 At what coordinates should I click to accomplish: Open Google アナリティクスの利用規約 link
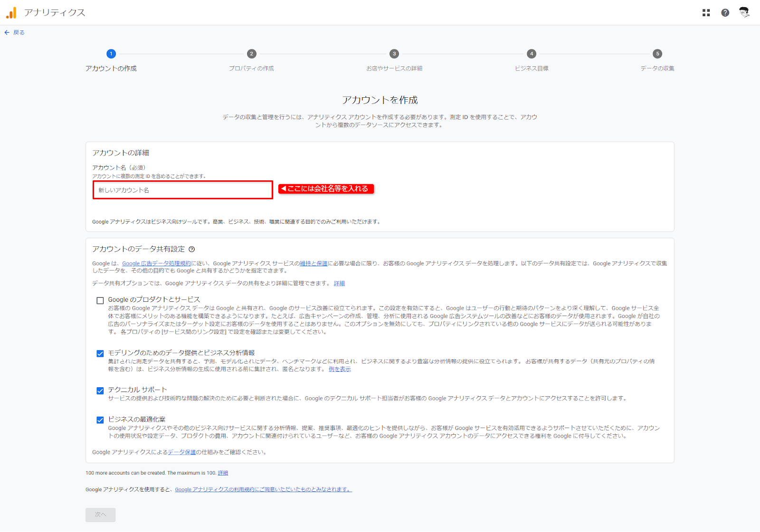pyautogui.click(x=264, y=489)
